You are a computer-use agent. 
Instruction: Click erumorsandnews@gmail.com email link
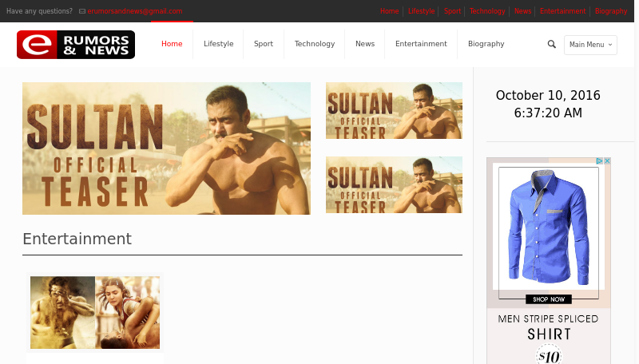point(134,11)
